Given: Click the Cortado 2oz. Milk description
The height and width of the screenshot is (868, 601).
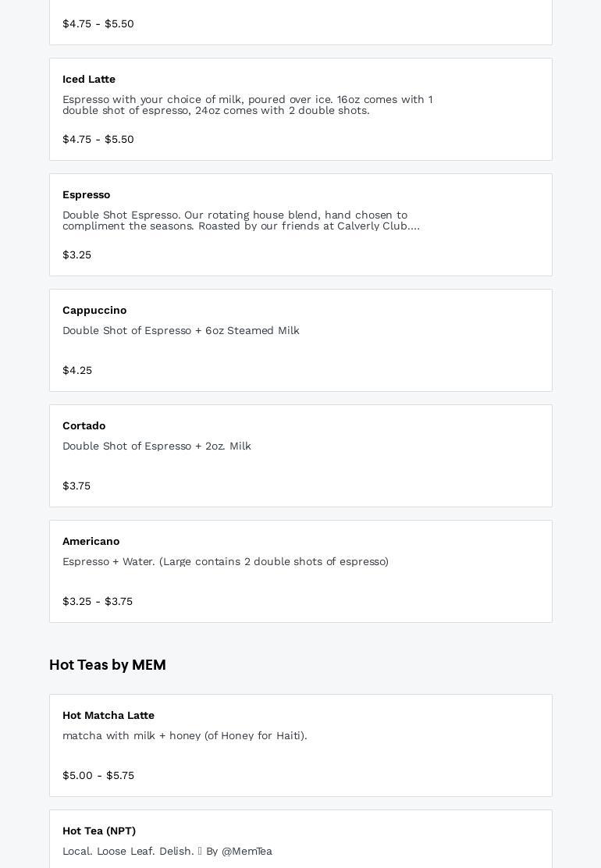Looking at the screenshot, I should pos(157,446).
